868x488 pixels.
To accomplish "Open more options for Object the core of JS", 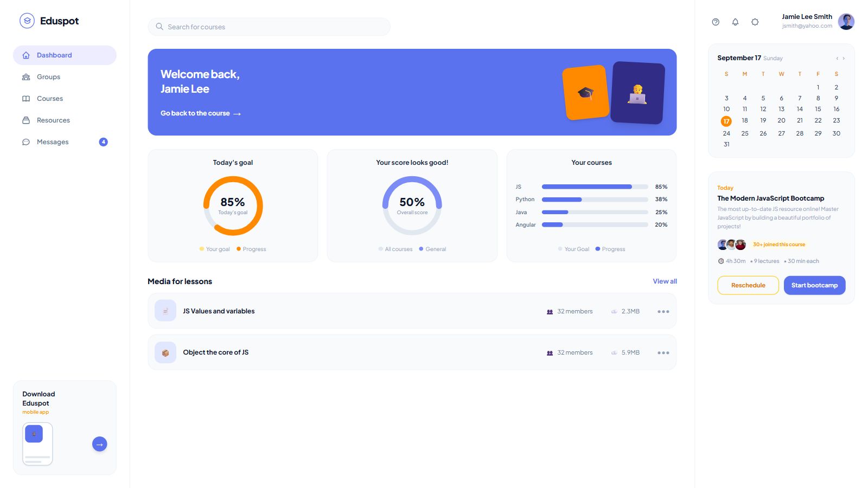I will (x=663, y=352).
